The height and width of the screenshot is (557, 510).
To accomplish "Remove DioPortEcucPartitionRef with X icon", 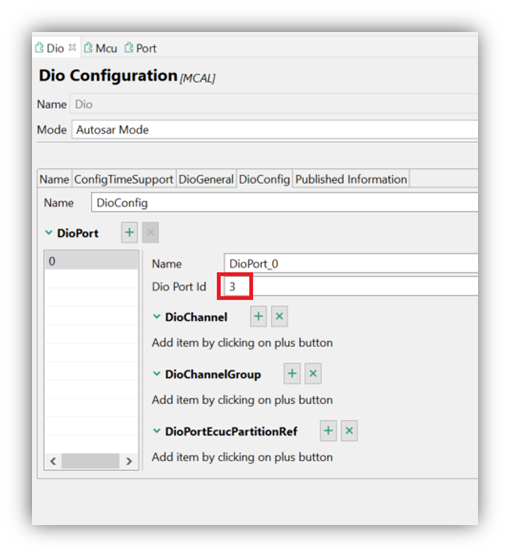I will pos(349,431).
